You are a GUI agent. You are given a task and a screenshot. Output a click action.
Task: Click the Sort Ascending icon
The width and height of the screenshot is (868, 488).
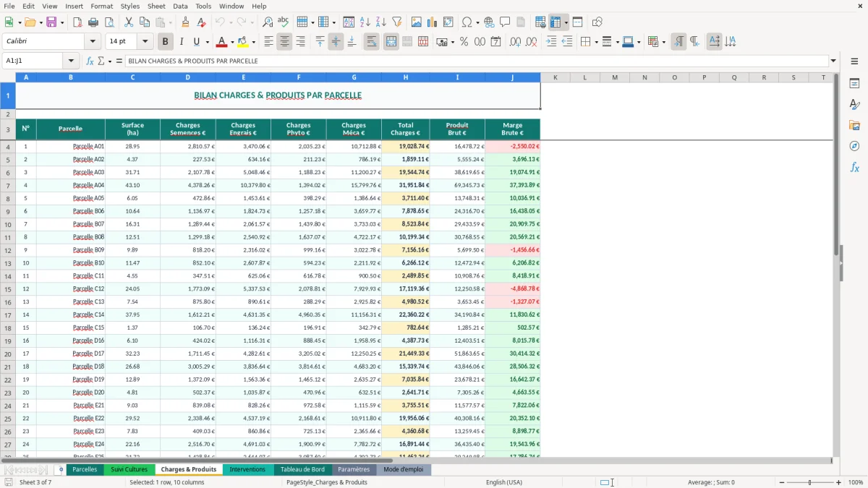coord(365,22)
